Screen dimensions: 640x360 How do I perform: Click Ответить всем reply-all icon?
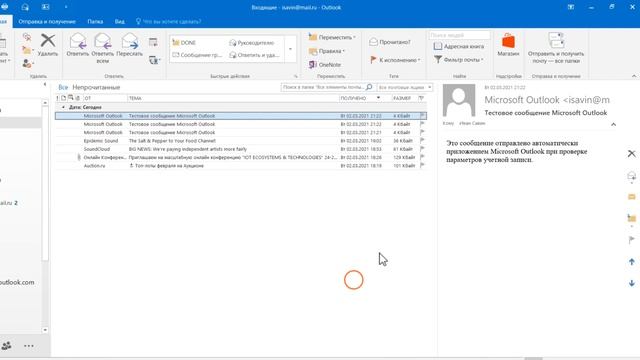(102, 41)
